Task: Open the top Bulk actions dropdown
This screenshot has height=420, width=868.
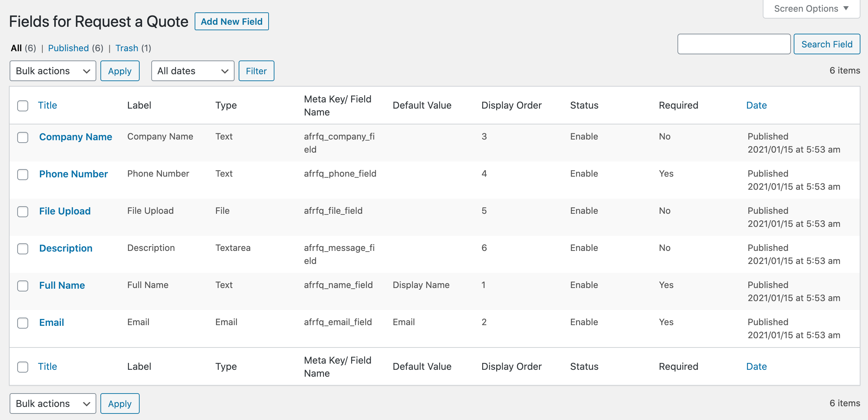Action: (x=53, y=71)
